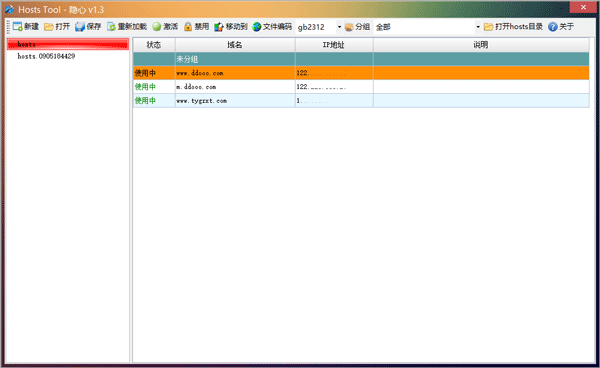
Task: Click Hosts Tool app icon in title bar
Action: [x=10, y=9]
